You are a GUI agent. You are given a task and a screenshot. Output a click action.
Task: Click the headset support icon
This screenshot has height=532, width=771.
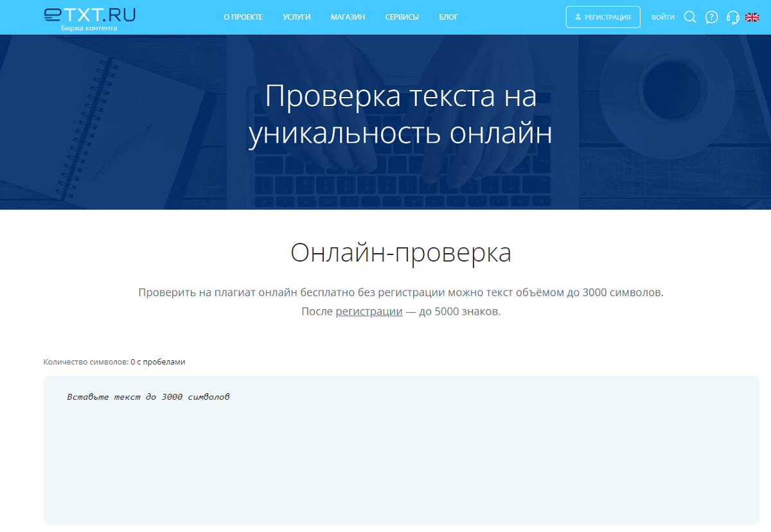click(732, 17)
